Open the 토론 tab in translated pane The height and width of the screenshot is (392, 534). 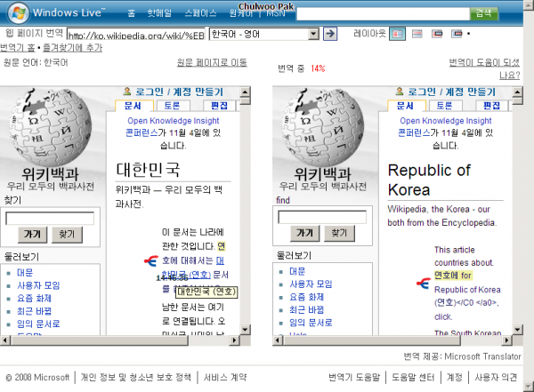click(445, 106)
